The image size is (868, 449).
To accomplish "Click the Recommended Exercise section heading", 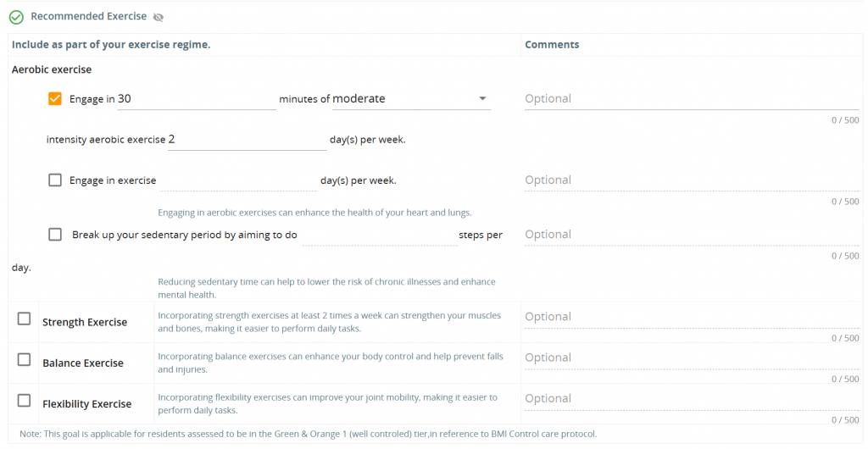I will (88, 17).
